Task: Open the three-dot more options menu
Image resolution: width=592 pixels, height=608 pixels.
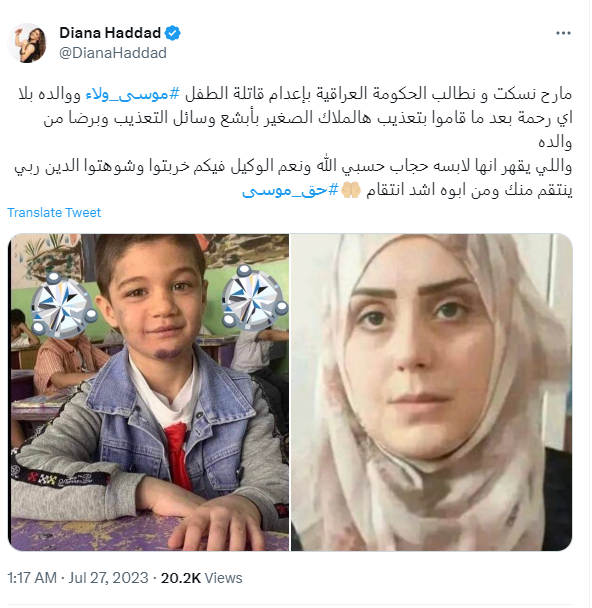Action: coord(563,33)
